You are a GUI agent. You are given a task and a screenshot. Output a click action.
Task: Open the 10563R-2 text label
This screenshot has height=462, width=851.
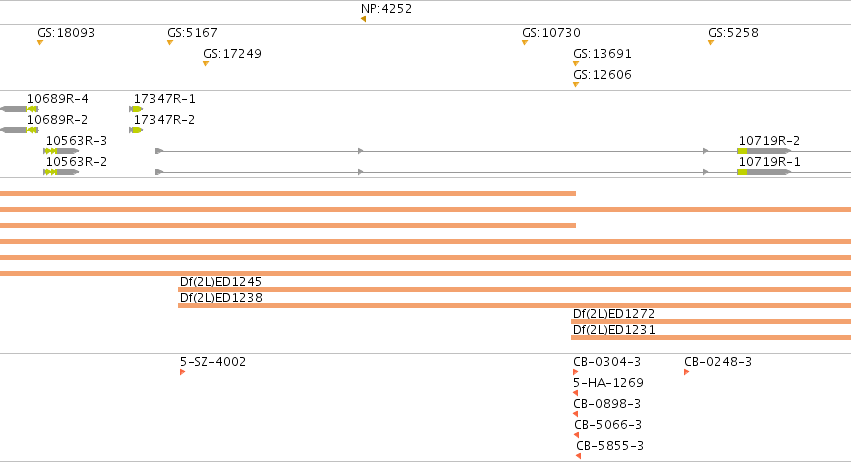(77, 162)
